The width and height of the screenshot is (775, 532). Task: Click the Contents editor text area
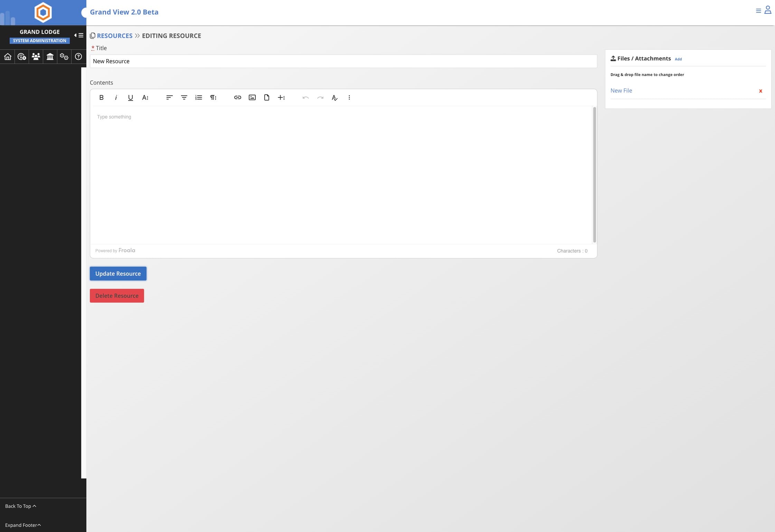pyautogui.click(x=341, y=175)
